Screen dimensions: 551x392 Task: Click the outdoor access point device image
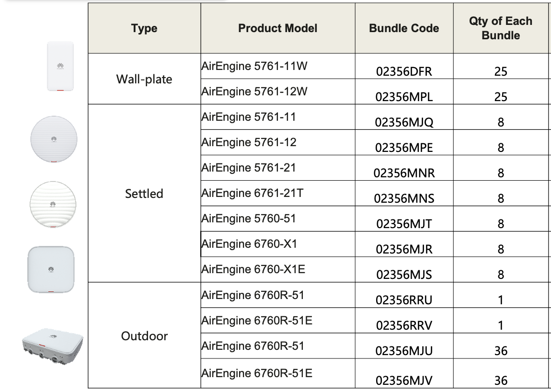pos(52,346)
